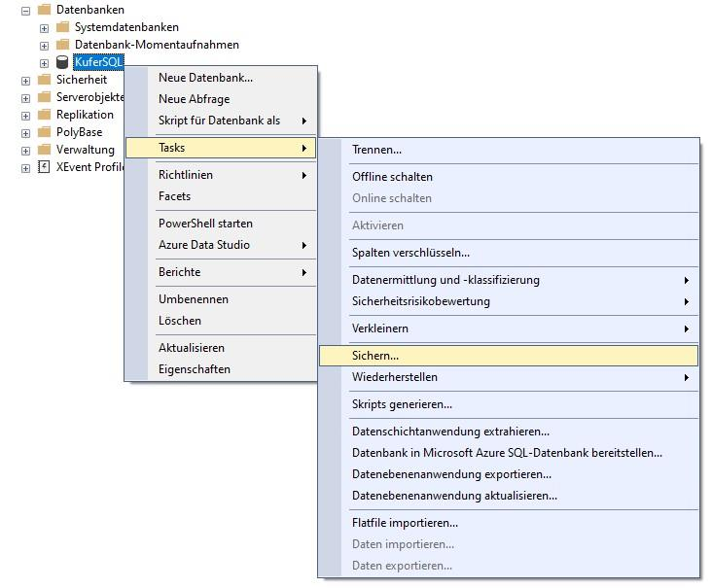This screenshot has height=588, width=712.
Task: Click the KuferSQL database cylinder icon
Action: 61,62
